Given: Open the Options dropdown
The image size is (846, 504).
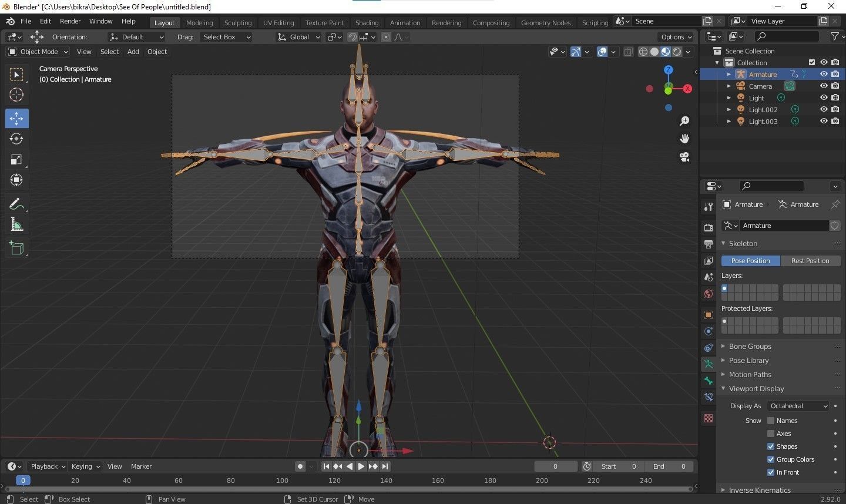Looking at the screenshot, I should 676,37.
